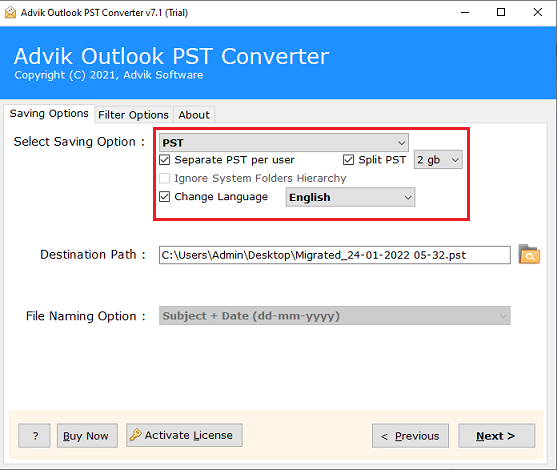Open the English language dropdown
This screenshot has height=470, width=557.
(350, 197)
